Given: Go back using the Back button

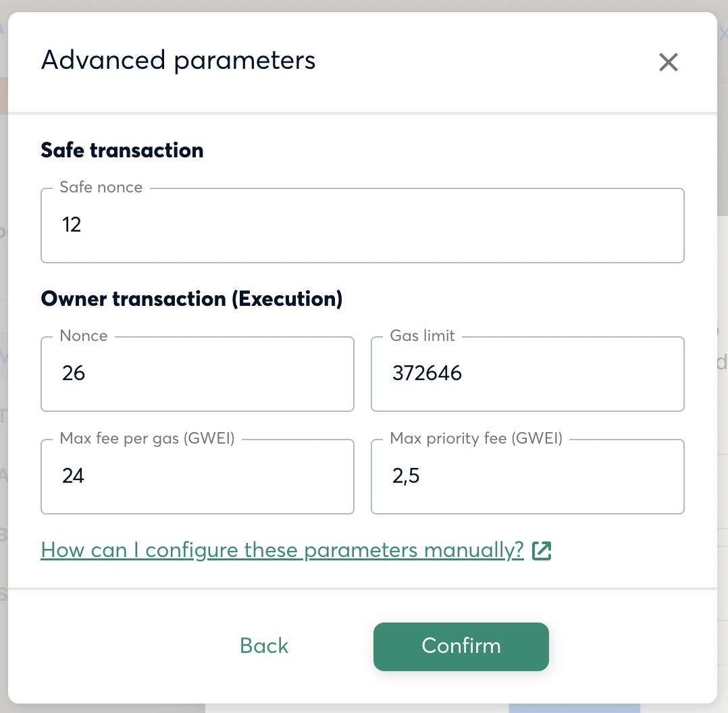Looking at the screenshot, I should tap(263, 646).
